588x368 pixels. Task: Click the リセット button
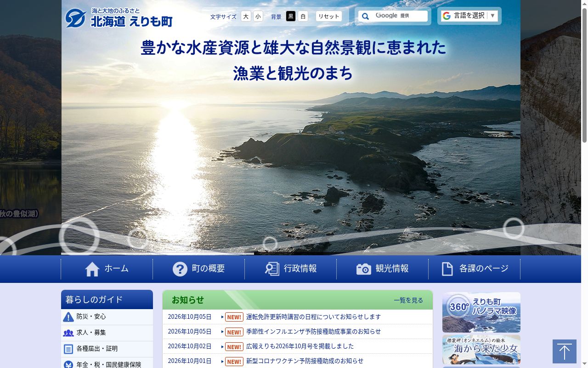(329, 16)
